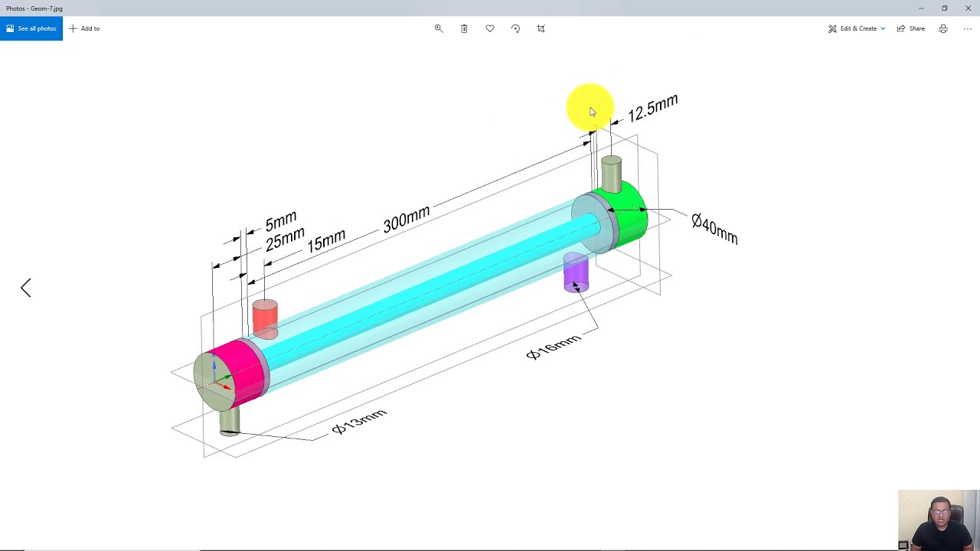Rotate the image with rotate icon
Viewport: 980px width, 551px height.
[x=515, y=28]
